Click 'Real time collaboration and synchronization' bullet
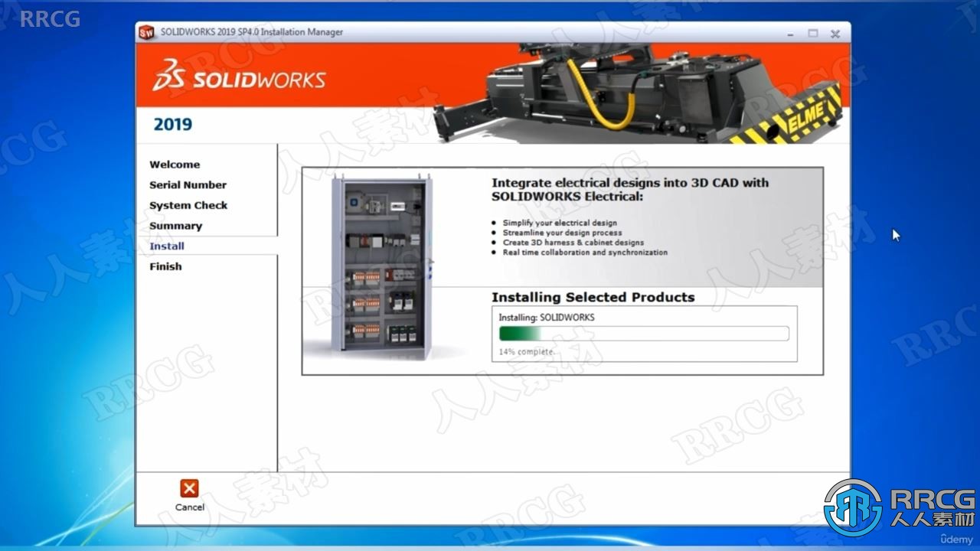Viewport: 980px width, 551px height. click(585, 252)
